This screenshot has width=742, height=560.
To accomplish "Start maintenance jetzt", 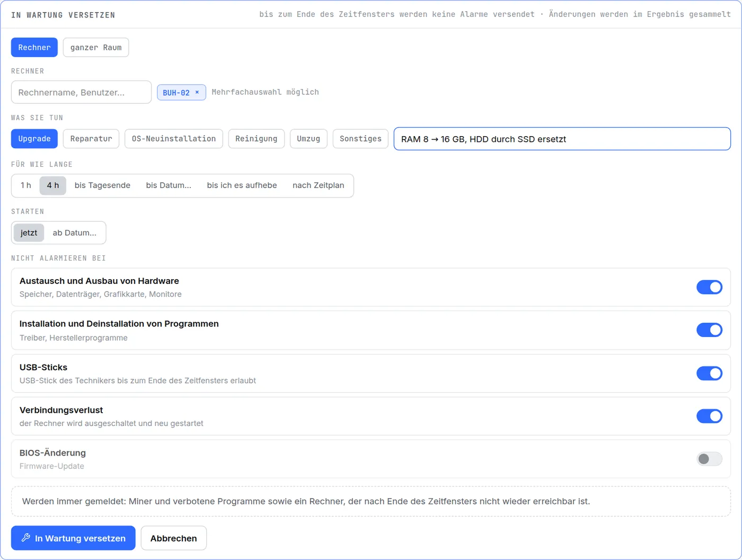I will point(29,233).
